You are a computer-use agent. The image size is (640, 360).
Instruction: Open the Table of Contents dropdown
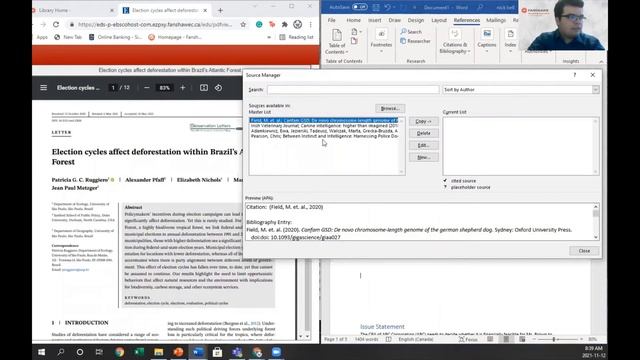(337, 42)
